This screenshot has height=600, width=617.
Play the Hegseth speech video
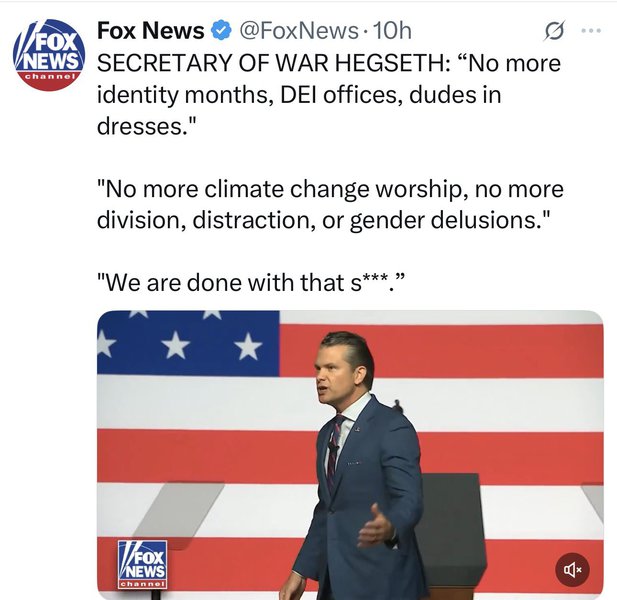tap(350, 455)
